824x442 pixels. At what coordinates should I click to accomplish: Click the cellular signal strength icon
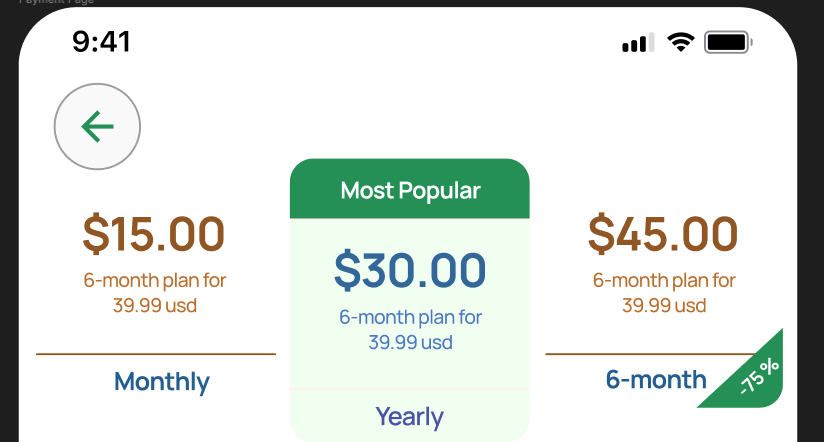click(x=637, y=42)
